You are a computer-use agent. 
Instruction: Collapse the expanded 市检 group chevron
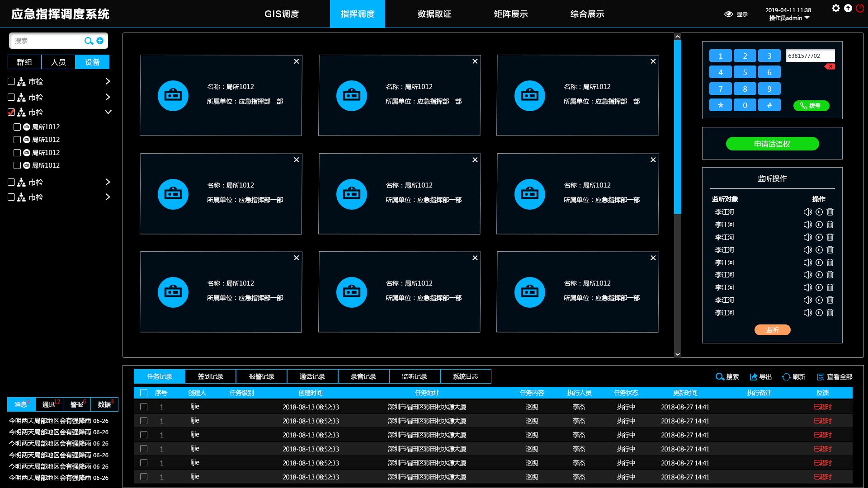click(x=108, y=112)
